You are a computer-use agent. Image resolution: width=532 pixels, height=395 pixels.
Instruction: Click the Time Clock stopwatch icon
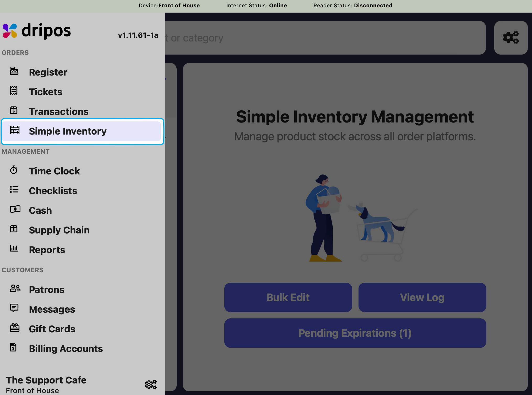pos(14,170)
